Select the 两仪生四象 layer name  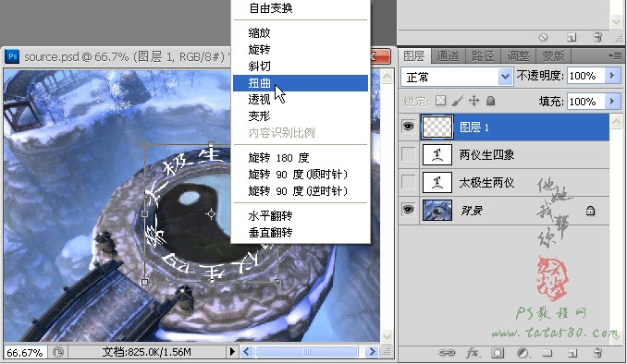tap(486, 155)
